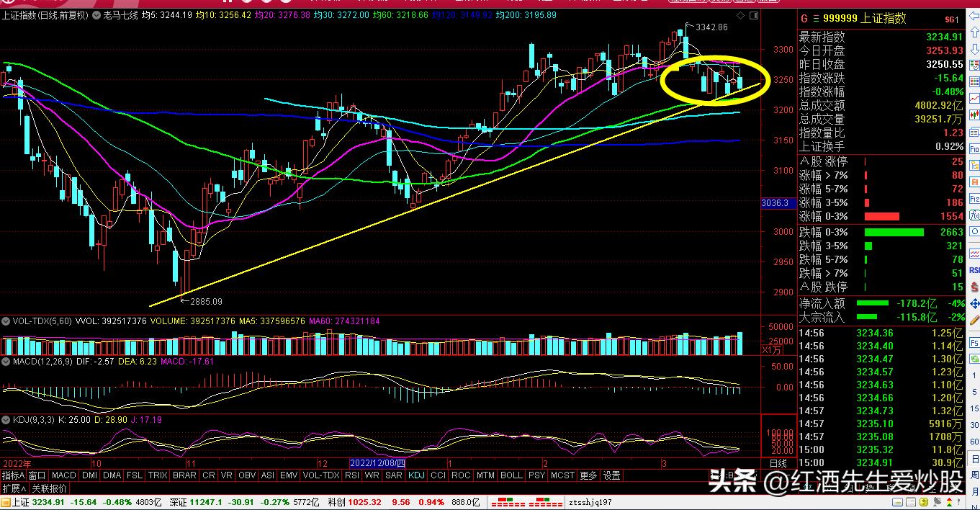Switch to the MACD indicator tab
Viewport: 980px width, 510px height.
[63, 475]
